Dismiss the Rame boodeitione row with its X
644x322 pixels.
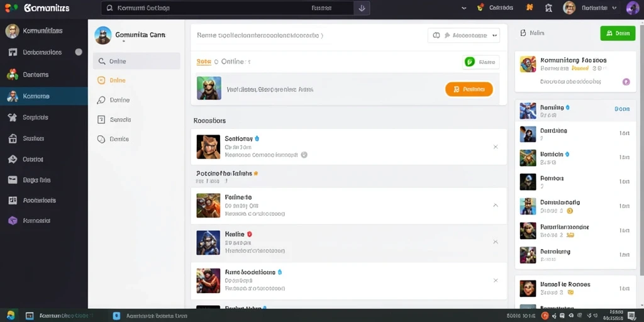click(x=496, y=280)
